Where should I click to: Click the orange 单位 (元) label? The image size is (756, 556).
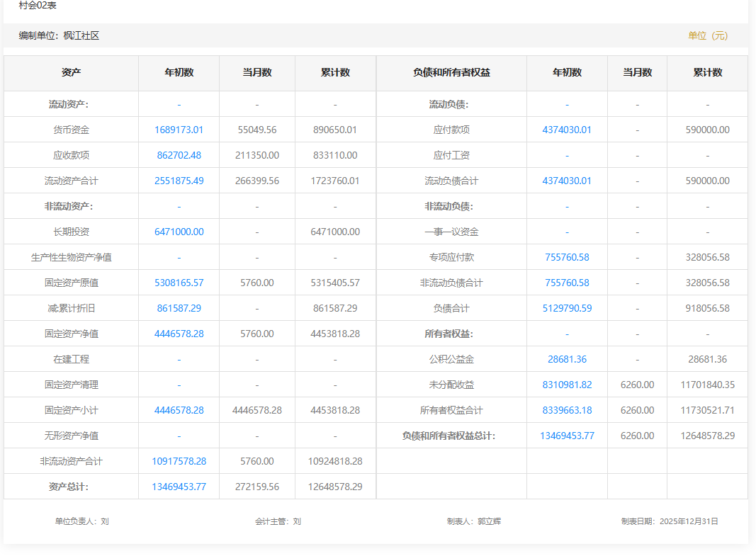coord(707,35)
